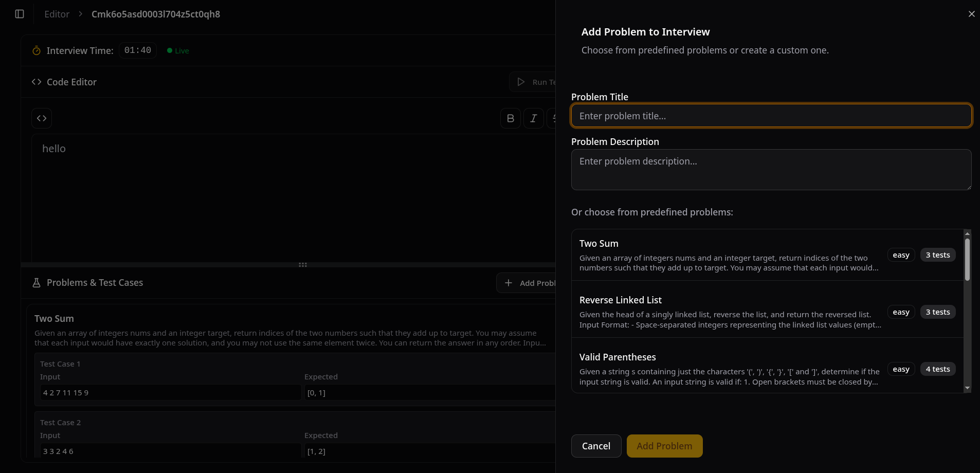Click the plus icon on Add Problem header button
The width and height of the screenshot is (980, 473).
pos(509,283)
